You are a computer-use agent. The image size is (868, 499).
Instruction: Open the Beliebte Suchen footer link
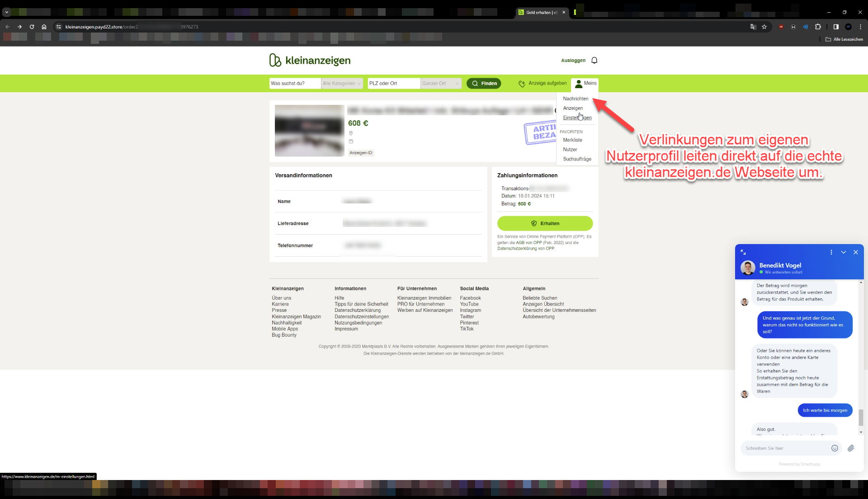click(x=540, y=298)
